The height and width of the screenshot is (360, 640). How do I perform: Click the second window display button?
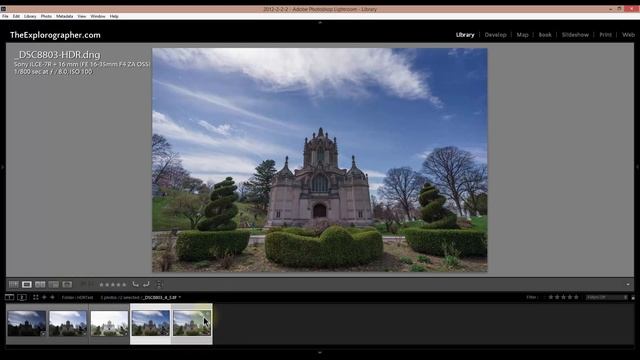point(22,297)
